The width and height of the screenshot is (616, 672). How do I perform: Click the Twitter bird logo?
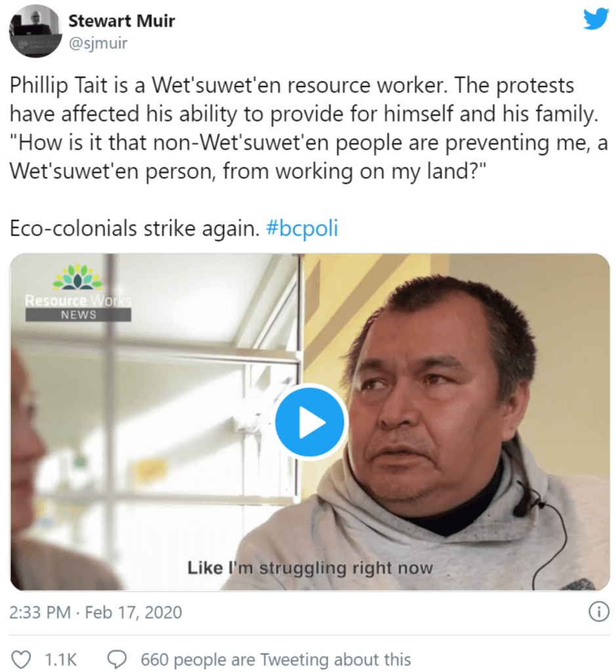[596, 19]
